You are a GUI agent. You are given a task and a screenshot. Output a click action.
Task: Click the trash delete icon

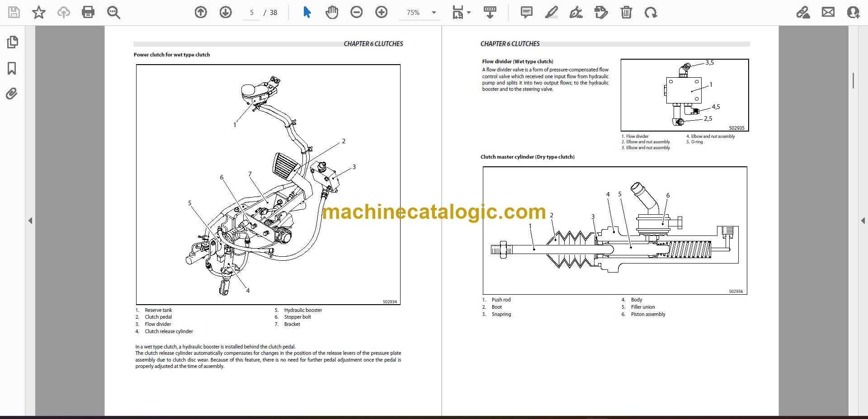coord(626,12)
